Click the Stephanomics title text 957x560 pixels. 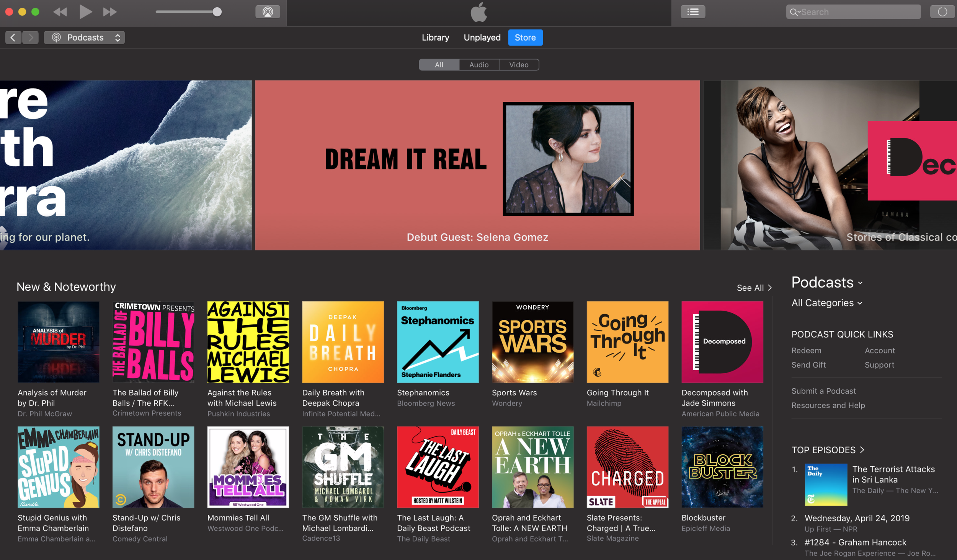pos(423,392)
